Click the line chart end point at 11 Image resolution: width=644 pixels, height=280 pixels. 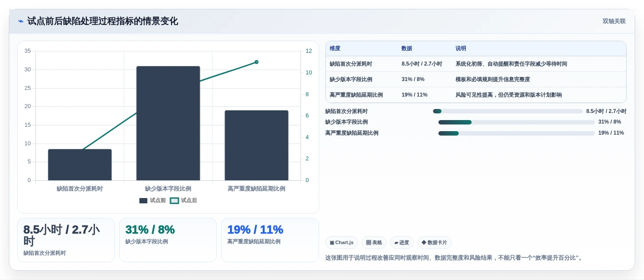coord(257,62)
